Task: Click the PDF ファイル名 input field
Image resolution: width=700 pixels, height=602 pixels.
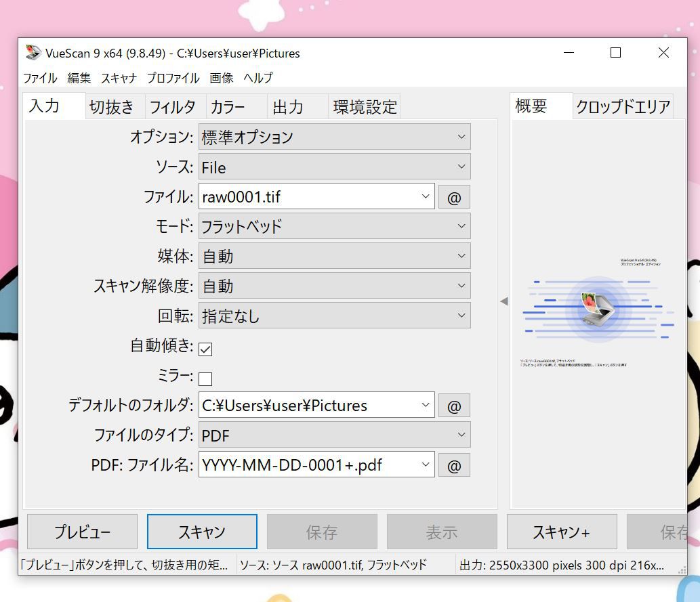Action: tap(309, 465)
